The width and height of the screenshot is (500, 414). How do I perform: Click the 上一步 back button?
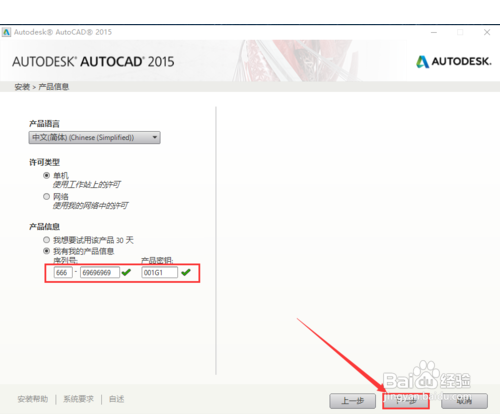[x=353, y=401]
